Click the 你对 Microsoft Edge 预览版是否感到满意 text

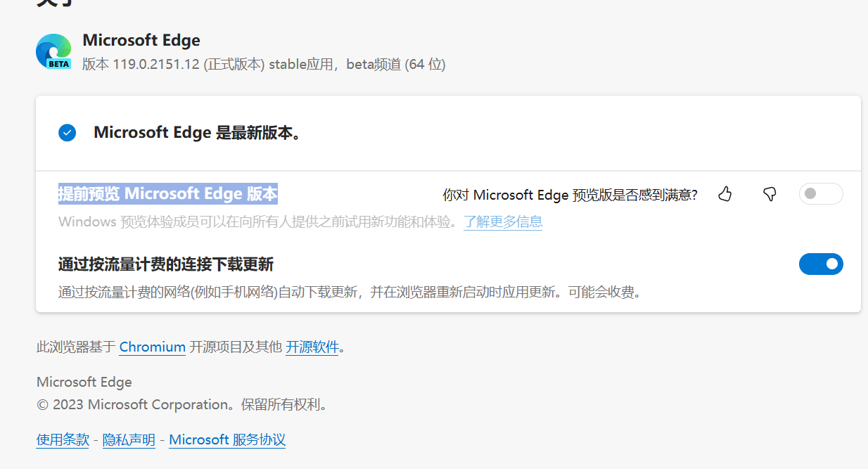coord(570,195)
